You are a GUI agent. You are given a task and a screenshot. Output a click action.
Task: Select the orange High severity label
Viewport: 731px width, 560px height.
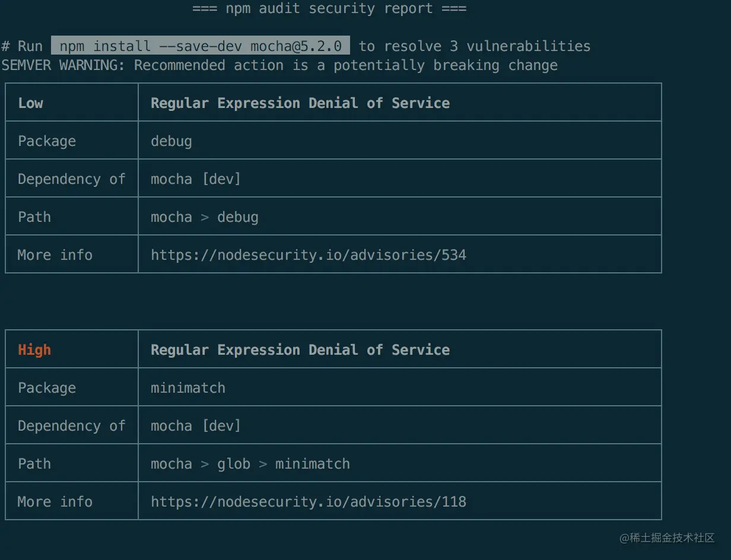pos(34,350)
